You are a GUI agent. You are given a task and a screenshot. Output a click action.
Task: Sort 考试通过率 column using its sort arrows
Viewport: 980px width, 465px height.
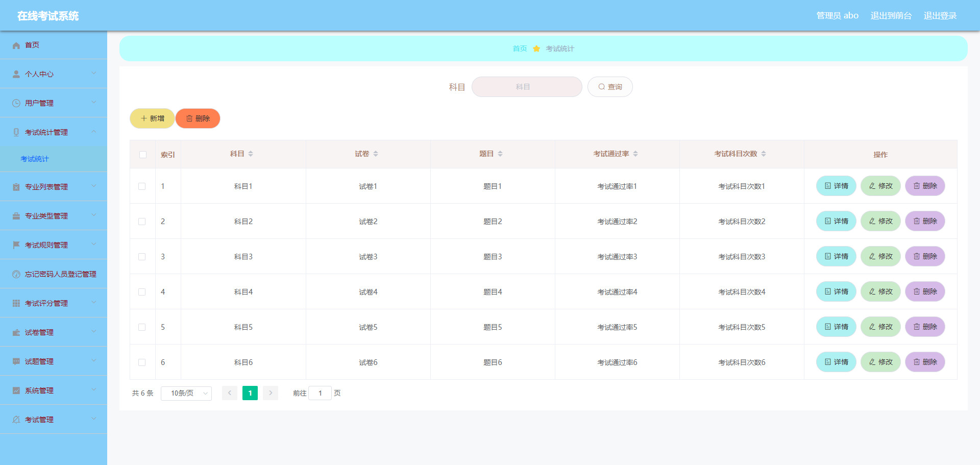tap(635, 154)
